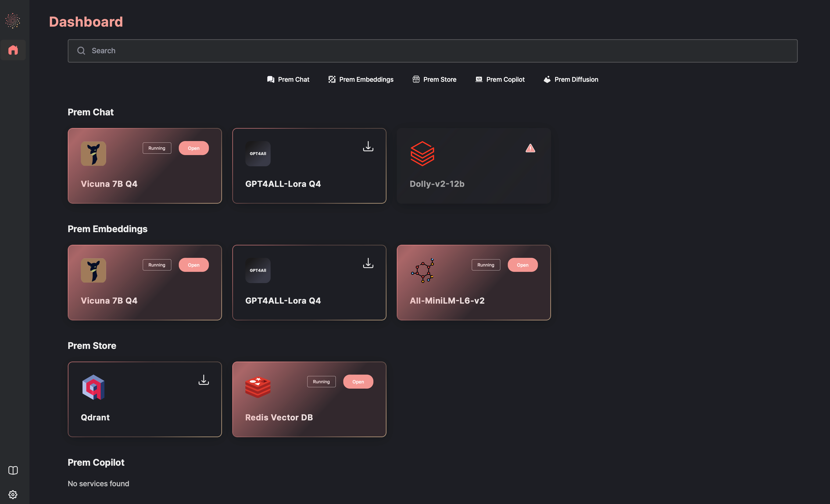Screen dimensions: 830x504
Task: Click warning icon on Dolly-v2-12b card
Action: (530, 148)
